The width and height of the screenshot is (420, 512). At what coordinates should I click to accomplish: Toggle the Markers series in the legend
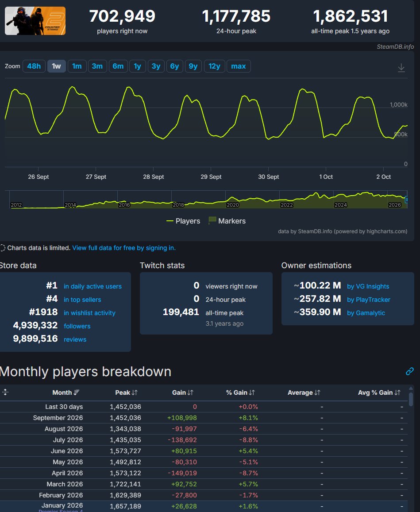pos(227,221)
